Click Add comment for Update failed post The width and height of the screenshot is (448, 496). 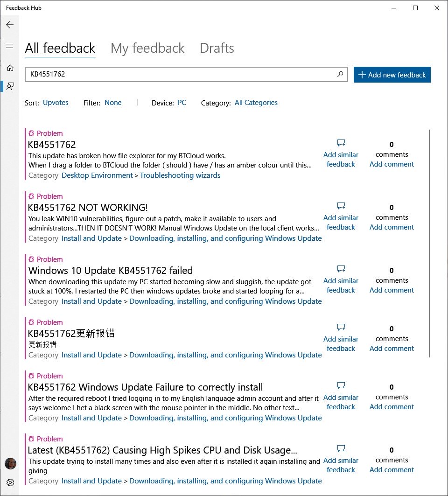[392, 290]
